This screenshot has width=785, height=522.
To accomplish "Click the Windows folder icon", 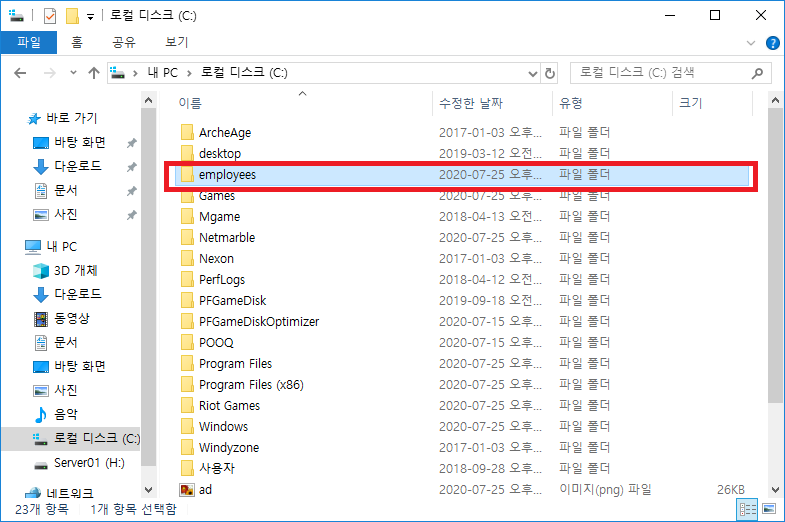I will point(187,426).
